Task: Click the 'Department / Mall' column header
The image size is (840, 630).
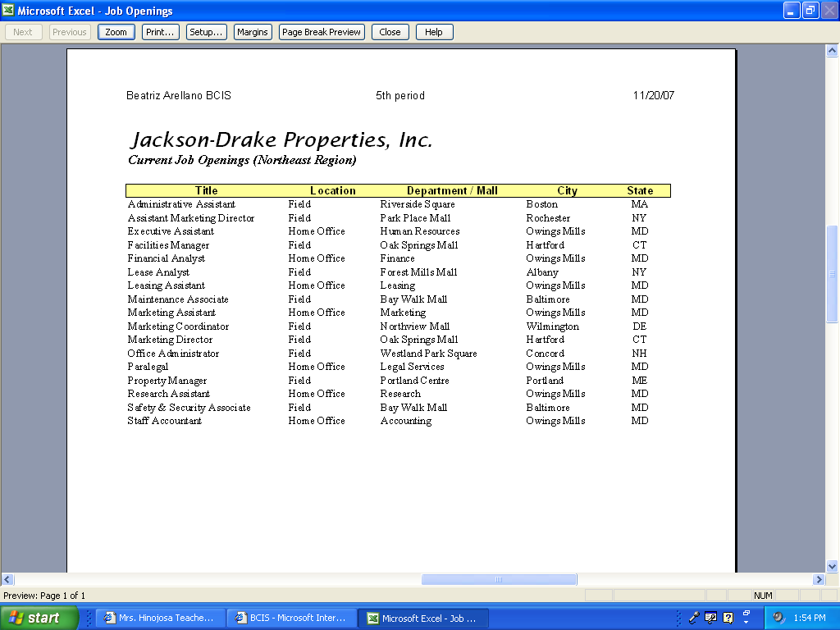Action: (452, 190)
